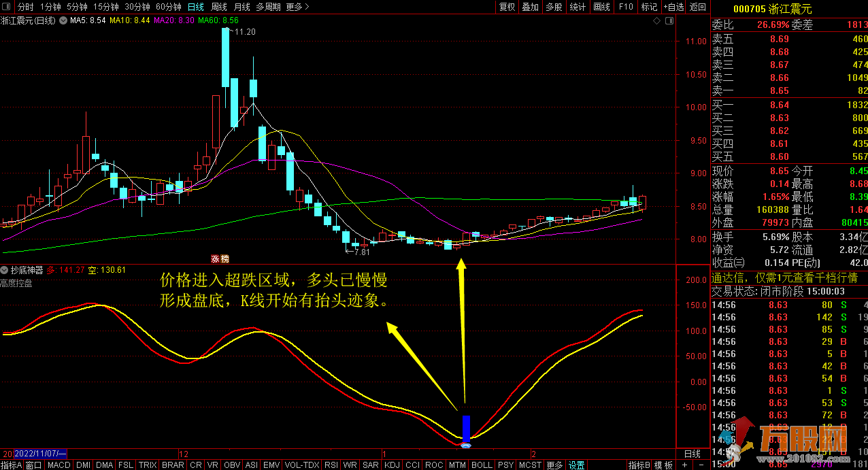The width and height of the screenshot is (868, 470).
Task: Switch indicator to FSL
Action: point(126,465)
